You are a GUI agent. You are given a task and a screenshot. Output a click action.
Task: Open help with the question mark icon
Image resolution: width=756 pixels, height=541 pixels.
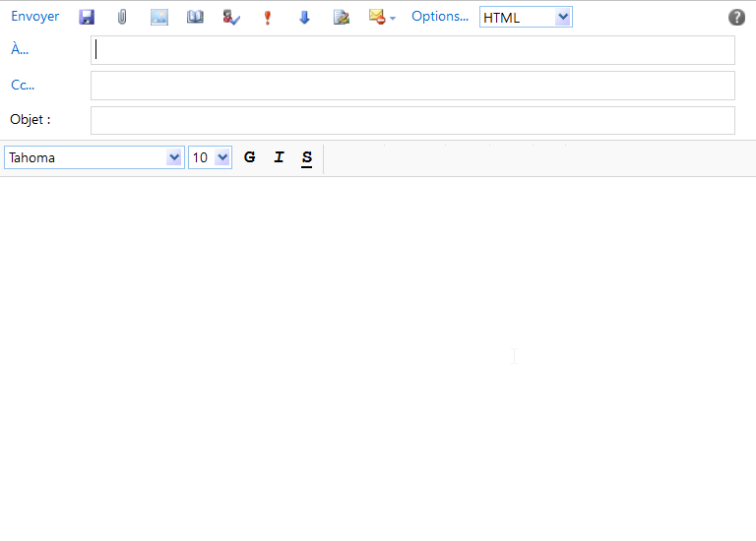pos(736,18)
